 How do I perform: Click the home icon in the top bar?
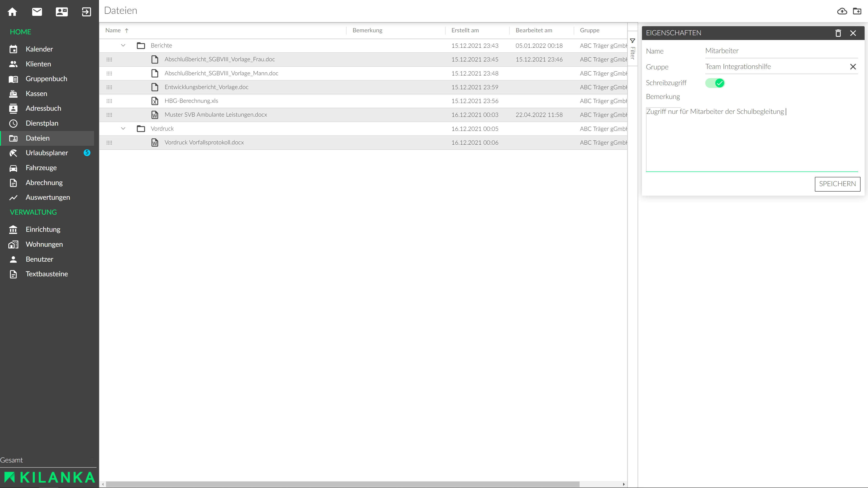pos(12,12)
